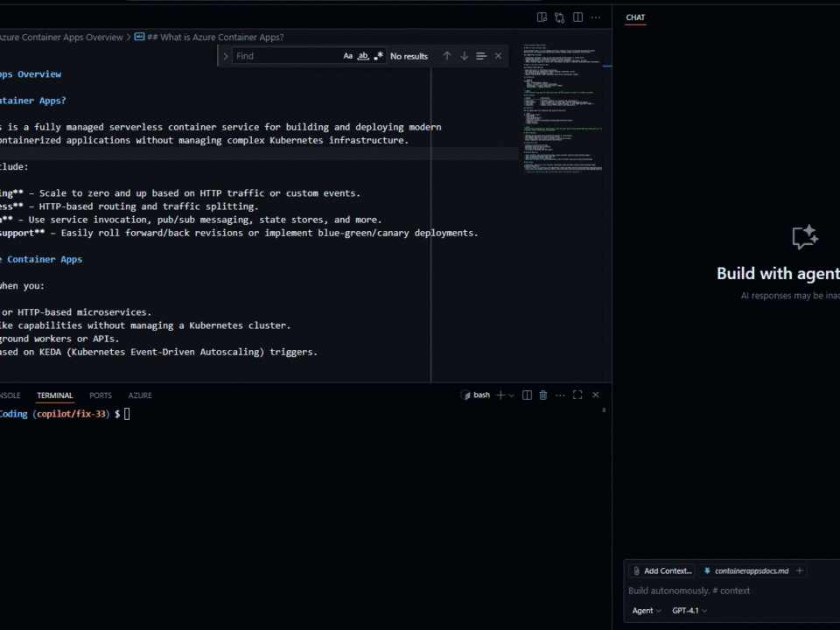Close the terminal panel

(596, 395)
